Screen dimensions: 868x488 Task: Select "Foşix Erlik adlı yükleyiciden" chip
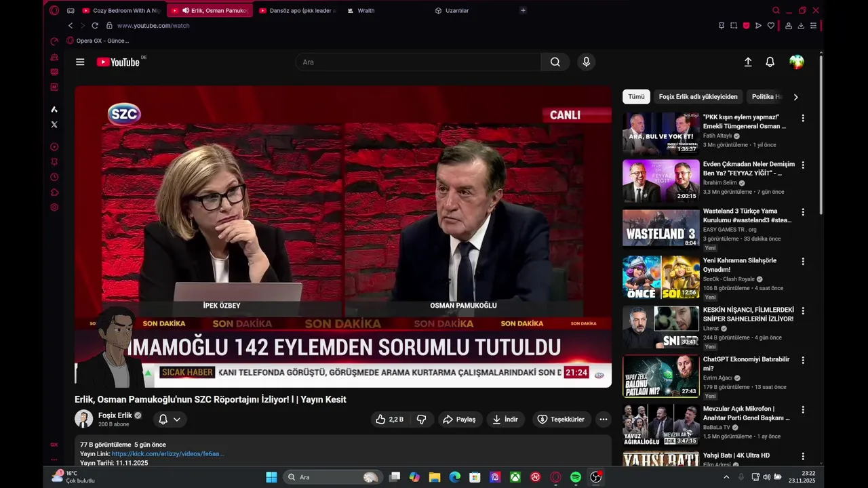pyautogui.click(x=698, y=97)
